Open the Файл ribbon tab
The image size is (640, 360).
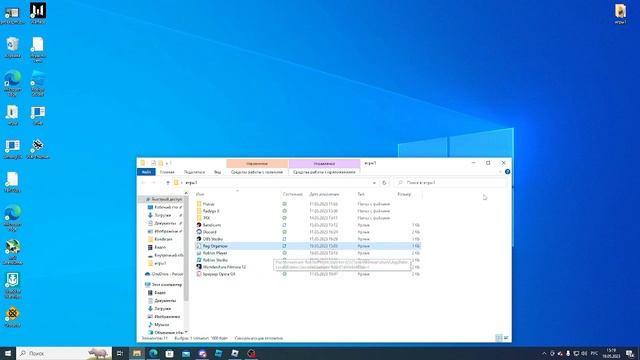pyautogui.click(x=147, y=172)
